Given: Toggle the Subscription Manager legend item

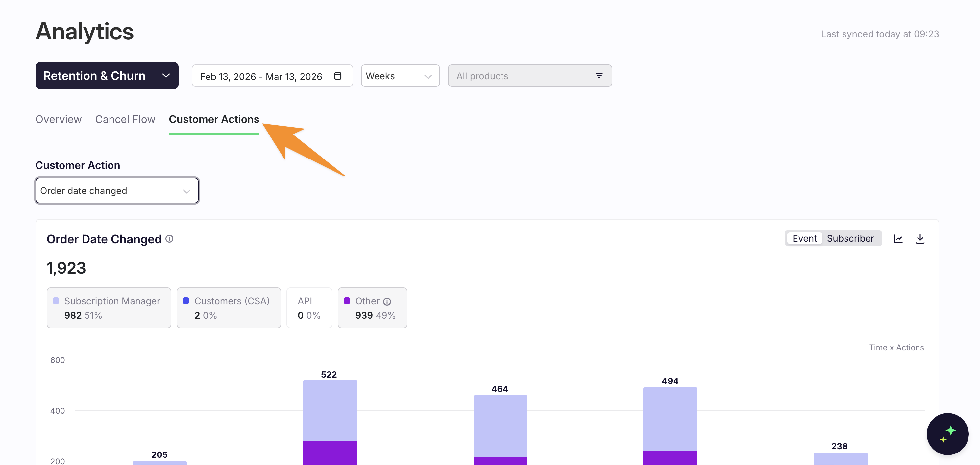Looking at the screenshot, I should pos(109,307).
